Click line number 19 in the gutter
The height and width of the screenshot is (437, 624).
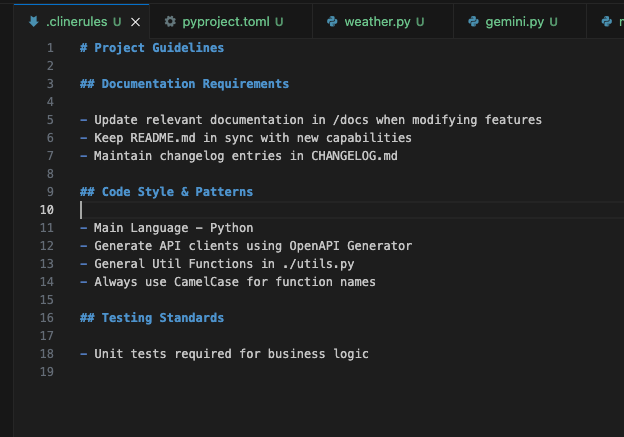click(x=47, y=372)
